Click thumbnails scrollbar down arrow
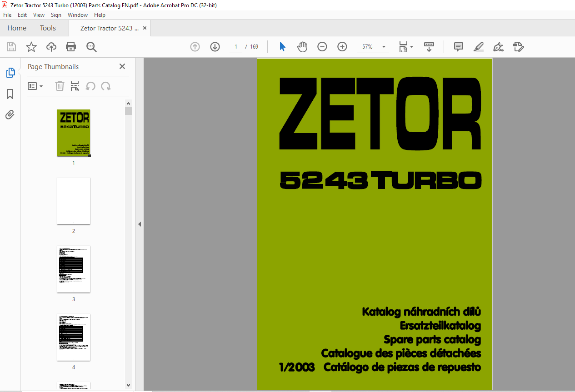 point(128,385)
